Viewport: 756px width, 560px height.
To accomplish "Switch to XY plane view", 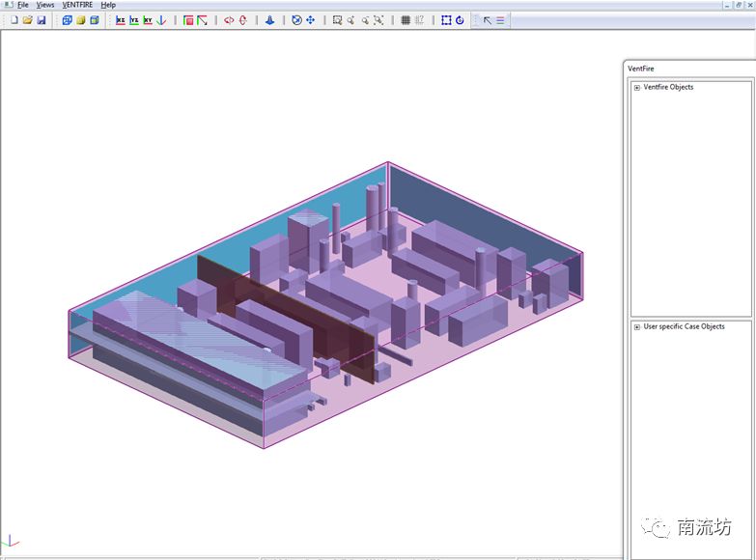I will click(148, 20).
